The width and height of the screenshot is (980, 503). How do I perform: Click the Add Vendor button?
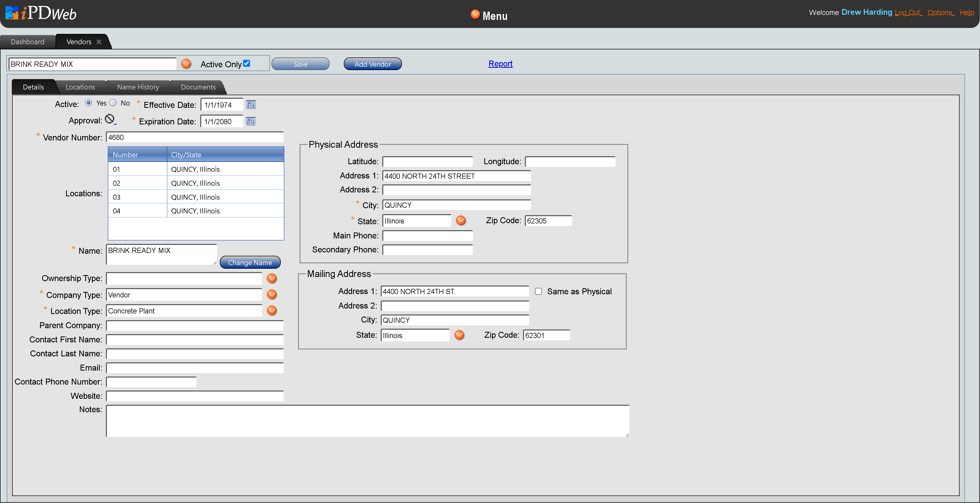(372, 64)
